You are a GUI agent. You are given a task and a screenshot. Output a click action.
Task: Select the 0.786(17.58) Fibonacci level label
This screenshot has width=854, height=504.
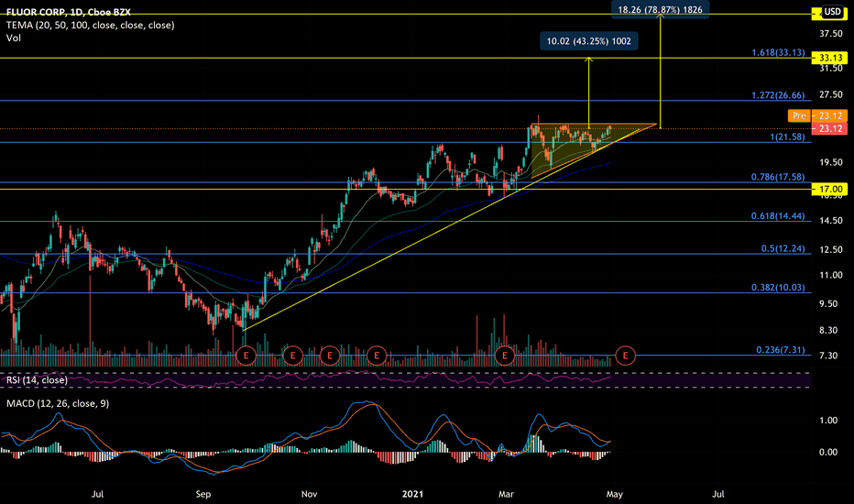click(x=778, y=177)
